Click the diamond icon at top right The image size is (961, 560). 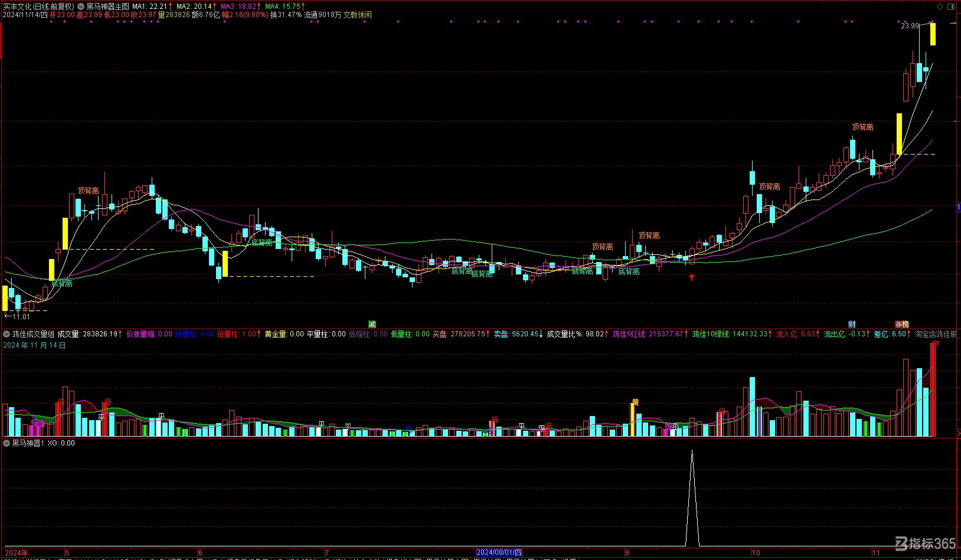940,6
